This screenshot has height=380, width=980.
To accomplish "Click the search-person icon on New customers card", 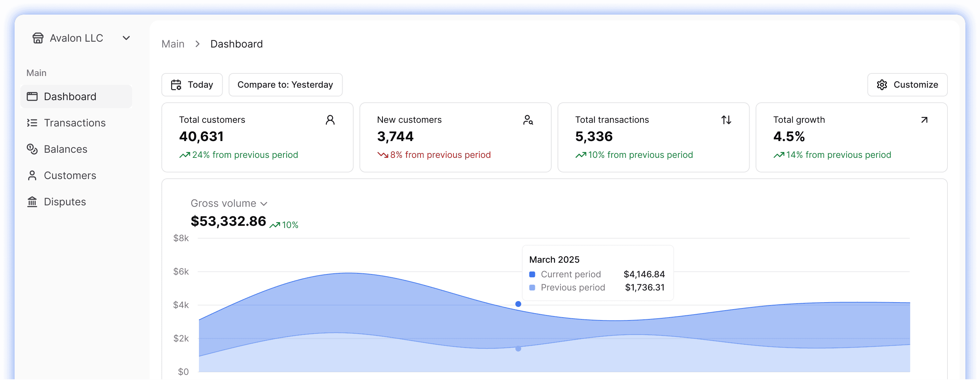I will tap(529, 120).
